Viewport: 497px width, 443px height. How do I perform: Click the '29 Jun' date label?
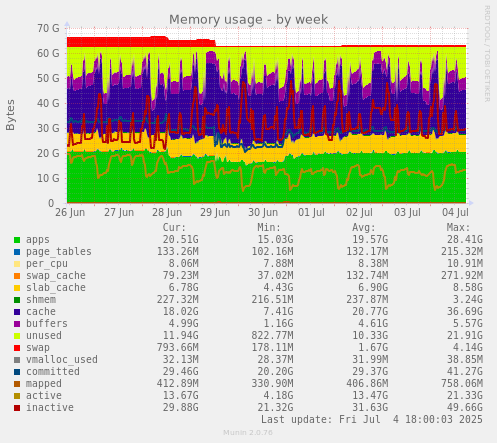[215, 212]
